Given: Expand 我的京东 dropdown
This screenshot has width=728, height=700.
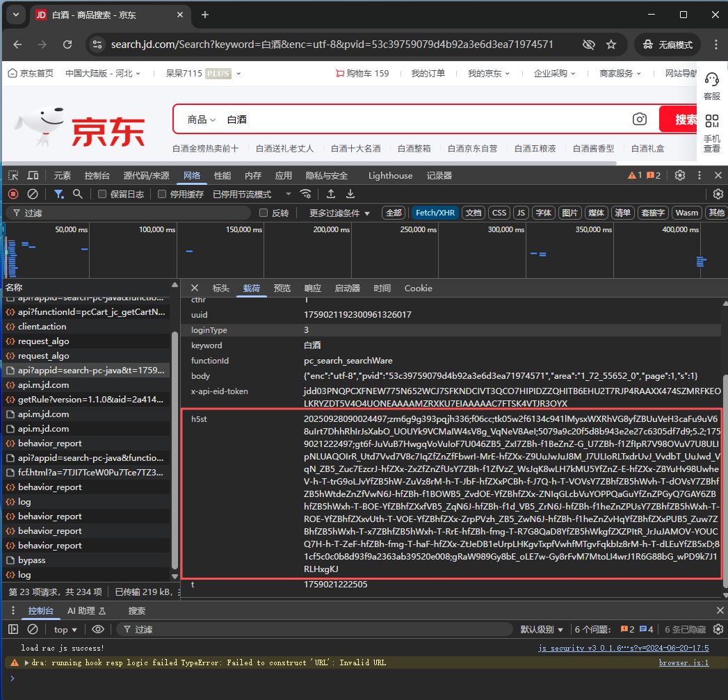Looking at the screenshot, I should [x=488, y=74].
